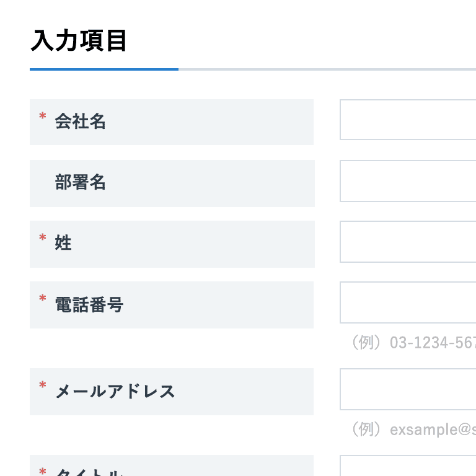Click the 姓 label
The width and height of the screenshot is (476, 476).
[x=63, y=243]
